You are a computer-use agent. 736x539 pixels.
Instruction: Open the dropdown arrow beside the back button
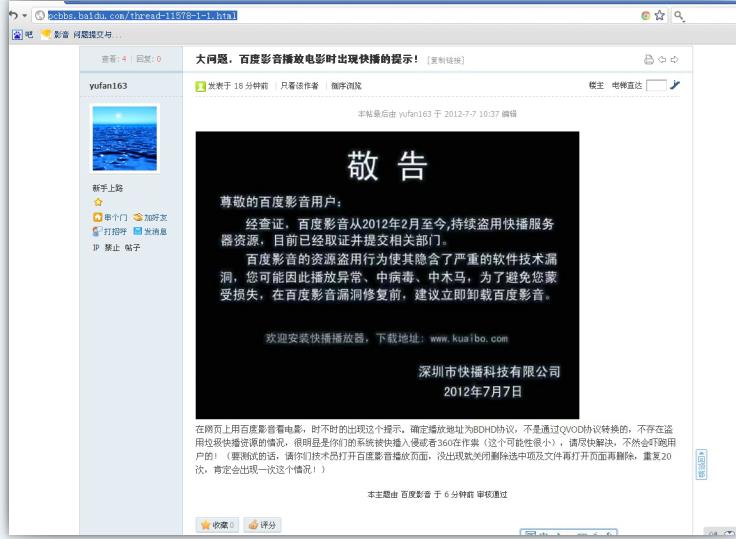click(25, 16)
